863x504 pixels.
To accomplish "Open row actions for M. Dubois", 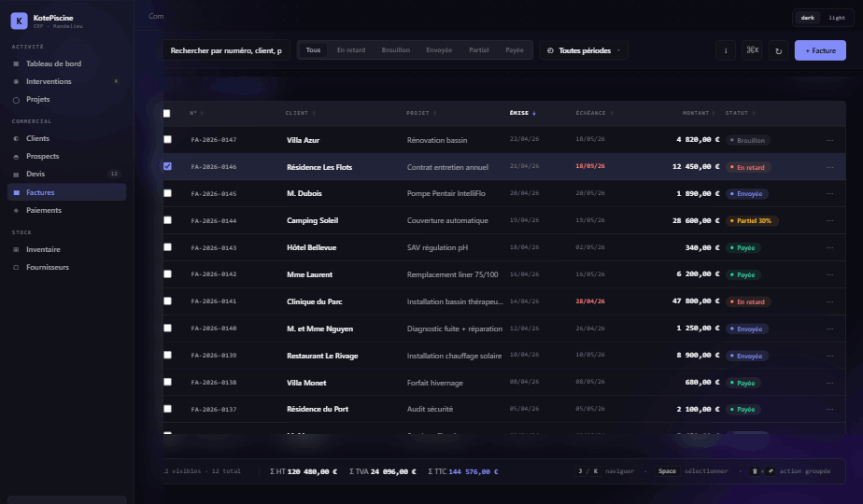I will point(829,194).
